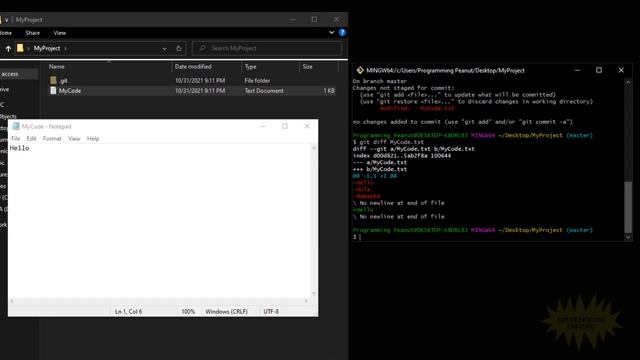Image resolution: width=640 pixels, height=360 pixels.
Task: Click the search magnifier icon in Explorer
Action: [202, 49]
